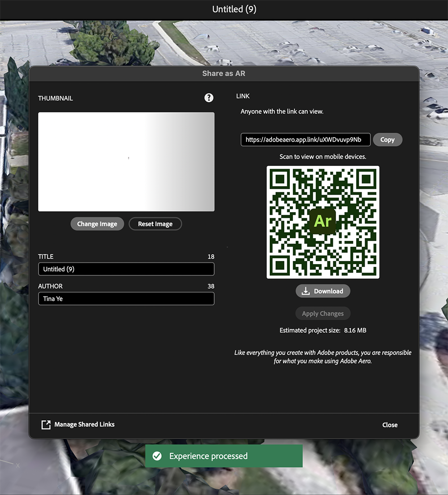Image resolution: width=448 pixels, height=495 pixels.
Task: Select the Author field showing Tina Ye
Action: tap(126, 299)
